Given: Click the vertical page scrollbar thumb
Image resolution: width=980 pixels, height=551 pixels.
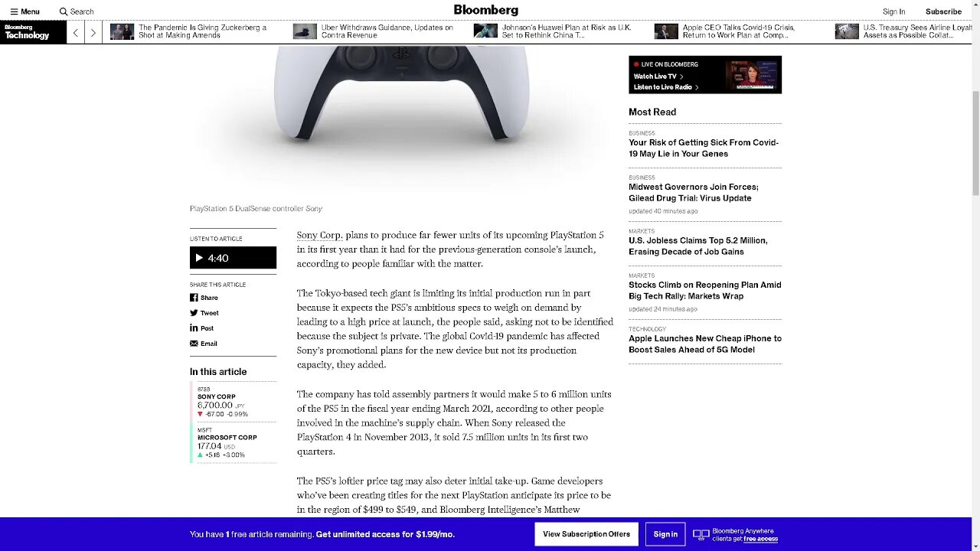Looking at the screenshot, I should coord(975,142).
